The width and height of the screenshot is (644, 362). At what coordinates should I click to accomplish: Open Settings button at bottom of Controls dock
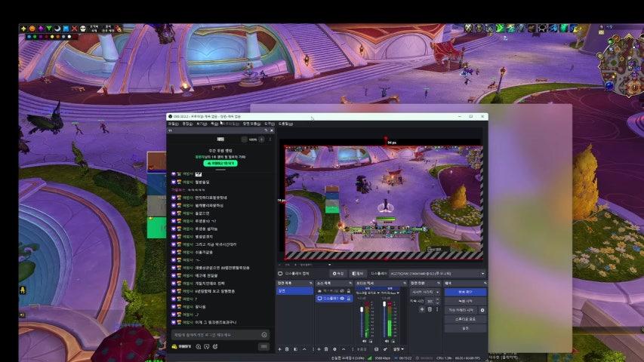coord(466,328)
